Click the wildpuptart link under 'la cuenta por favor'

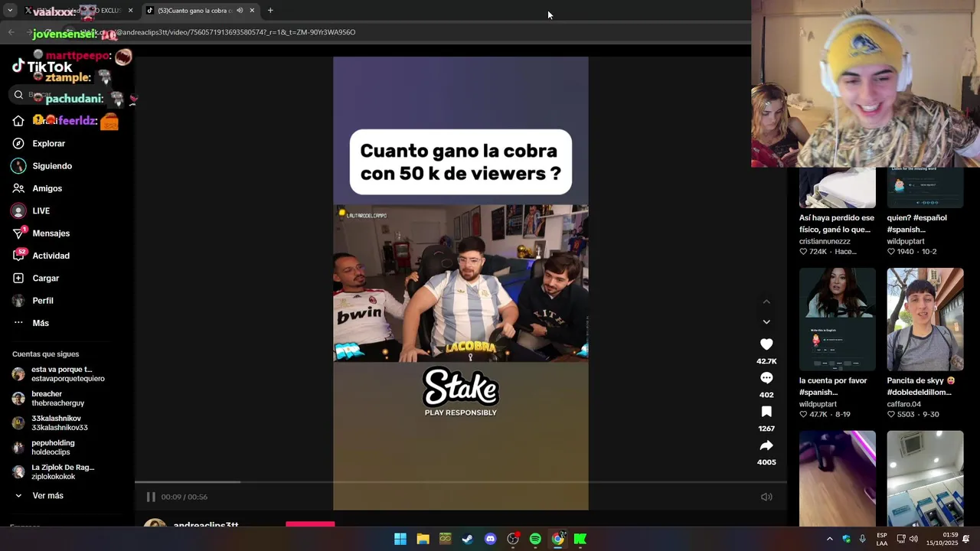[x=818, y=404]
